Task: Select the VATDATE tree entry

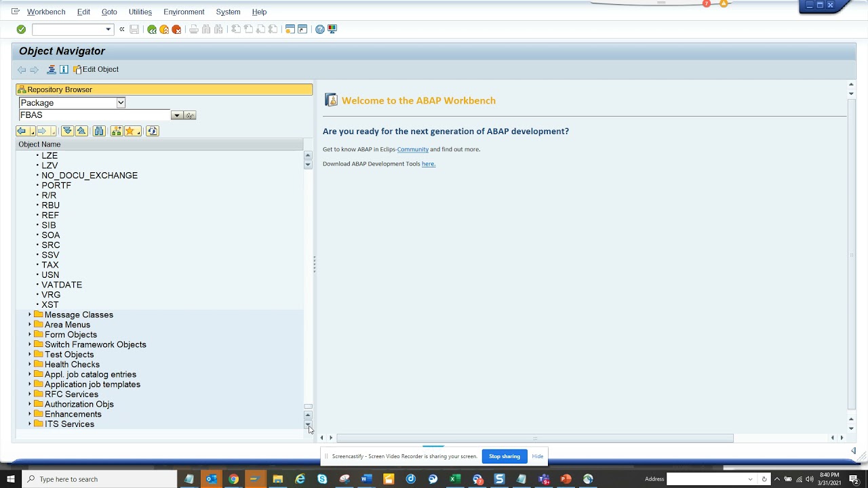Action: pos(62,285)
